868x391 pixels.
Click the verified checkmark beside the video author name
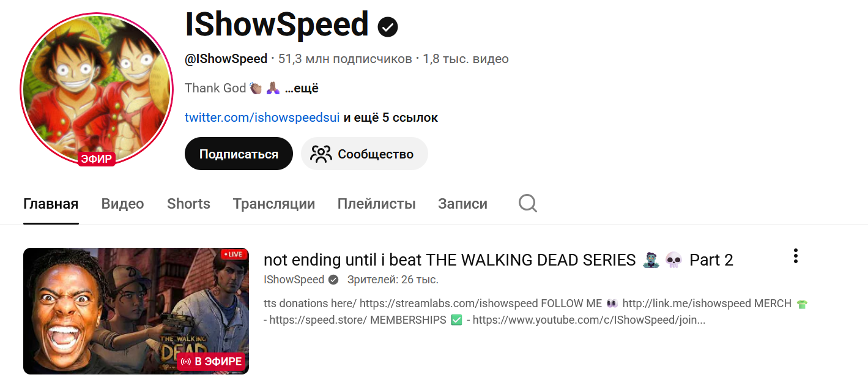coord(333,280)
